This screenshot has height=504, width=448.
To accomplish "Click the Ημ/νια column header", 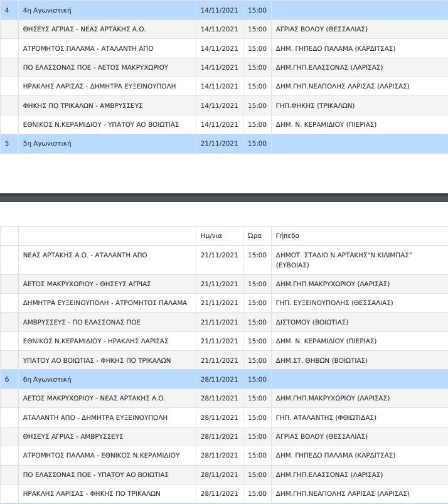I will (211, 235).
